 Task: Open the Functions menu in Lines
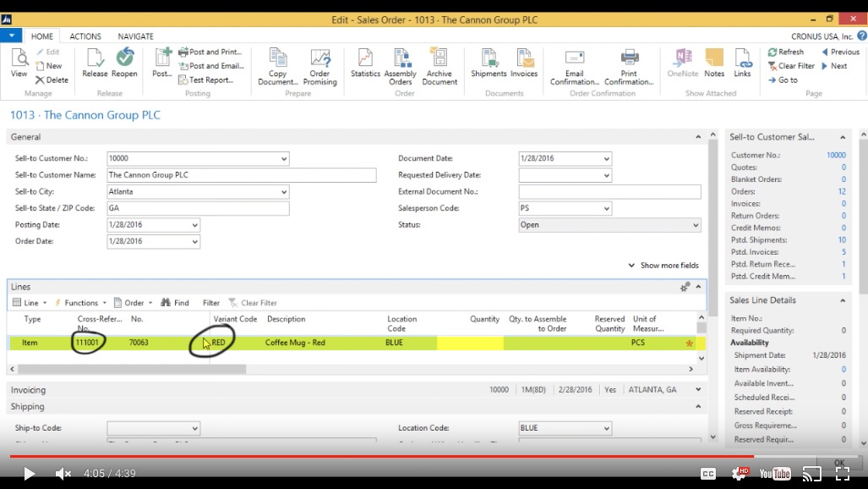[80, 303]
